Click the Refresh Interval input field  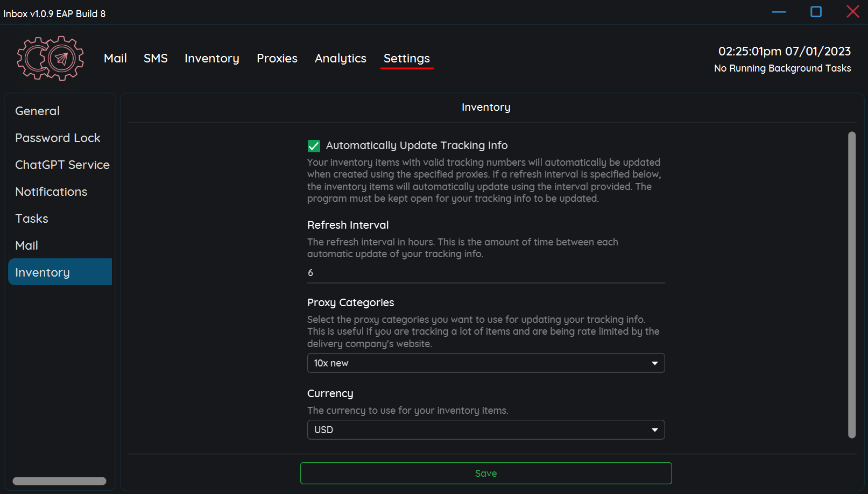click(x=485, y=273)
